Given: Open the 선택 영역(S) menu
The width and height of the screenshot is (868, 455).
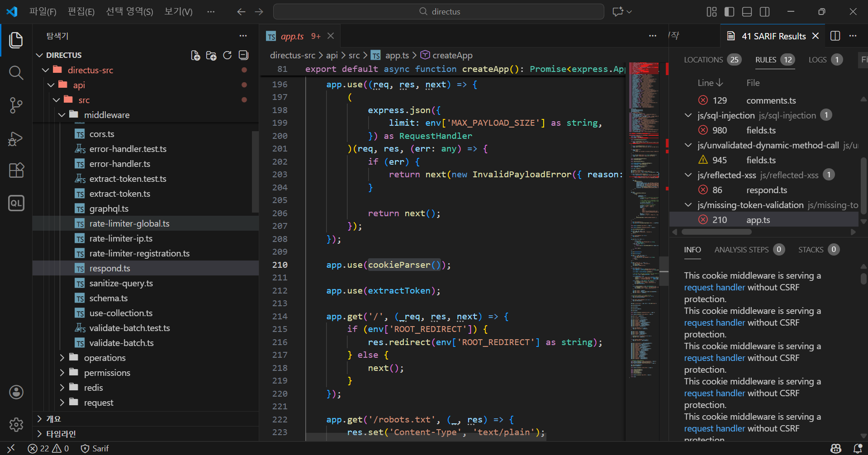Looking at the screenshot, I should pyautogui.click(x=129, y=12).
